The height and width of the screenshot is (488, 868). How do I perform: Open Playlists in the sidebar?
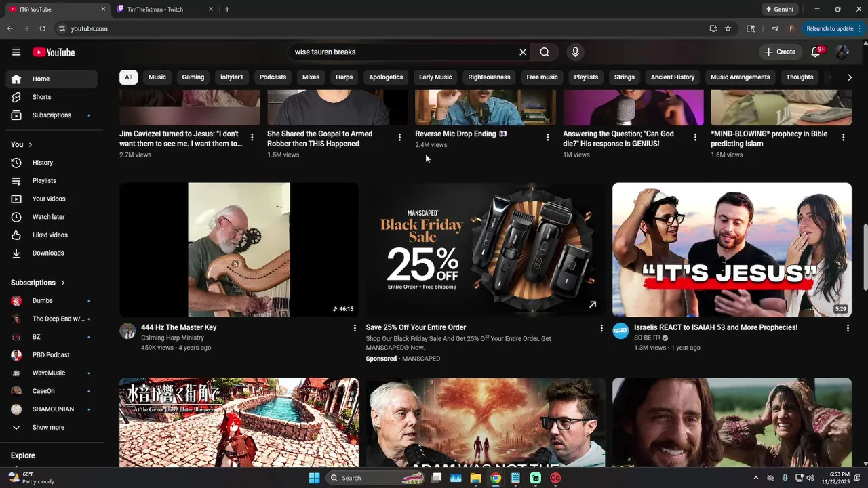[52, 181]
